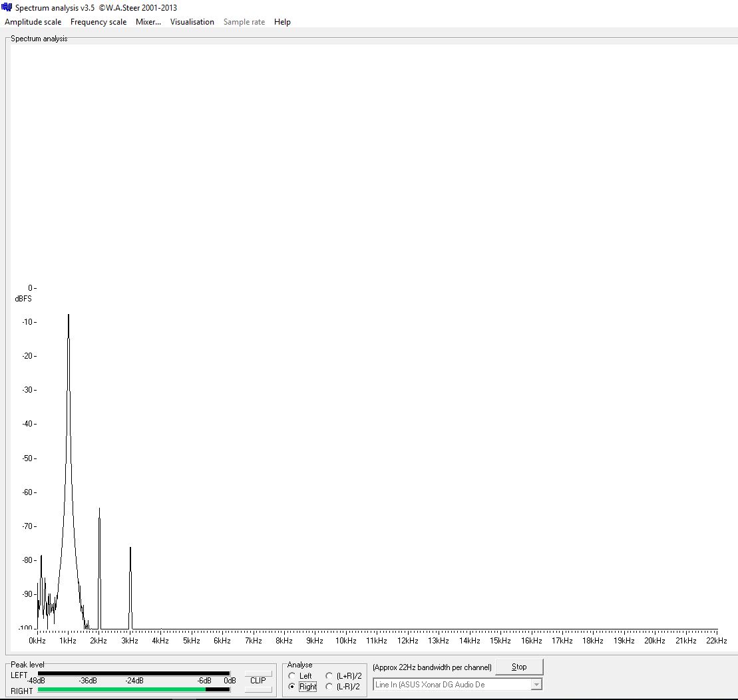
Task: Click the -24dB peak meter label
Action: click(134, 681)
